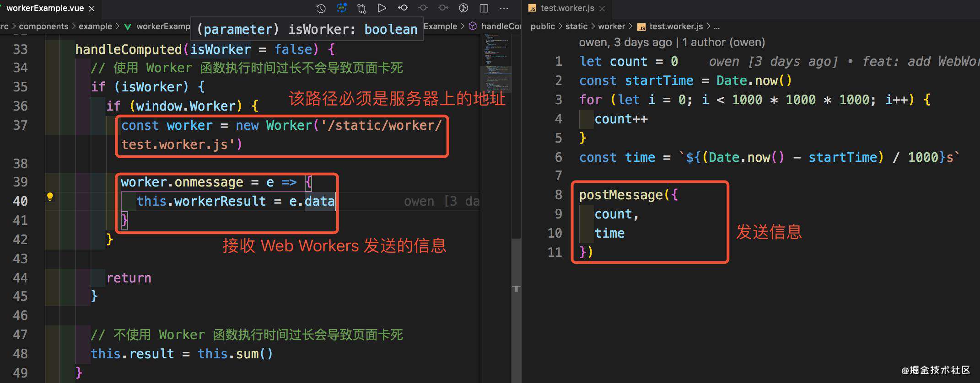
Task: Click the Vue icon in the left breadcrumb
Action: click(128, 27)
